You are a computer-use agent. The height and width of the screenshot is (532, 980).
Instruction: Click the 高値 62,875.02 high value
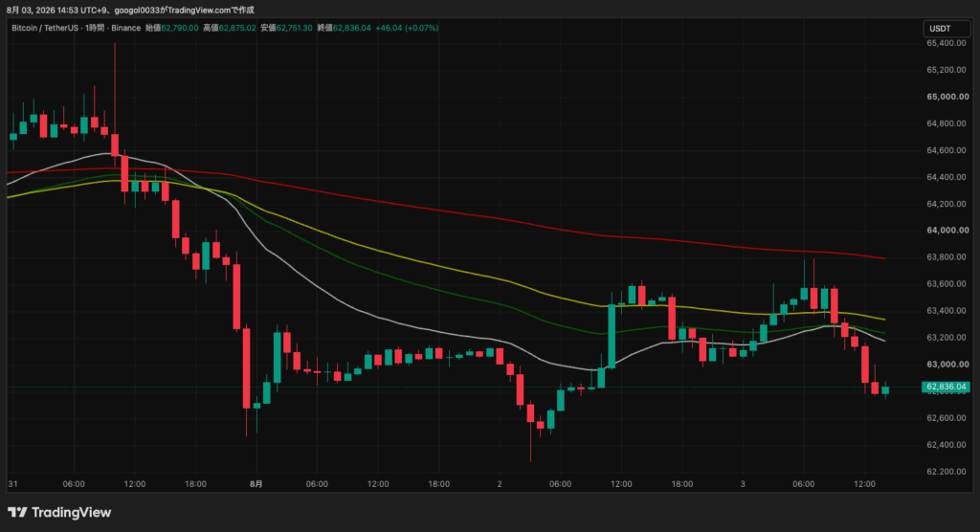(x=230, y=28)
